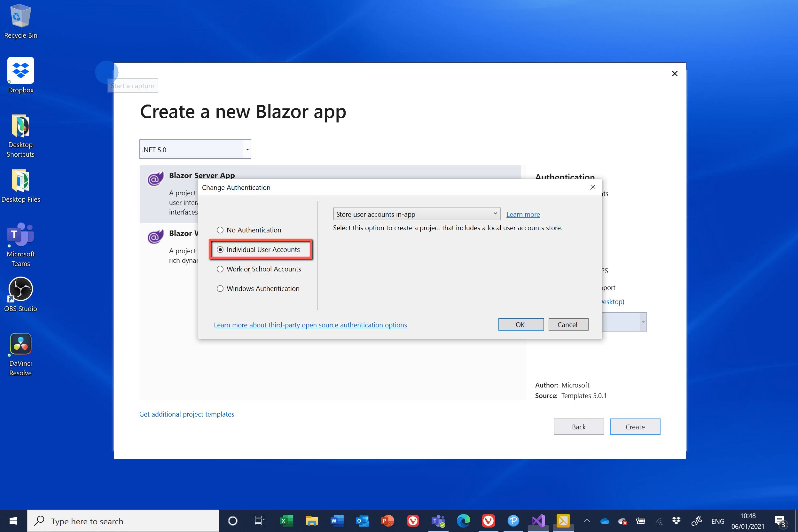The width and height of the screenshot is (798, 532).
Task: Click the Create button
Action: [x=635, y=426]
